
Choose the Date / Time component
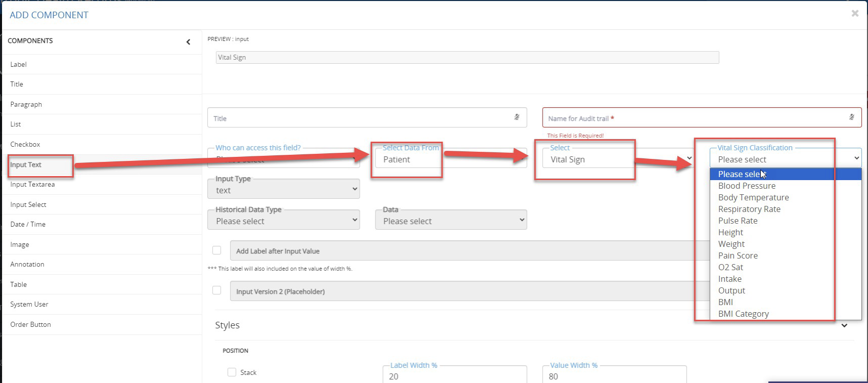[28, 225]
